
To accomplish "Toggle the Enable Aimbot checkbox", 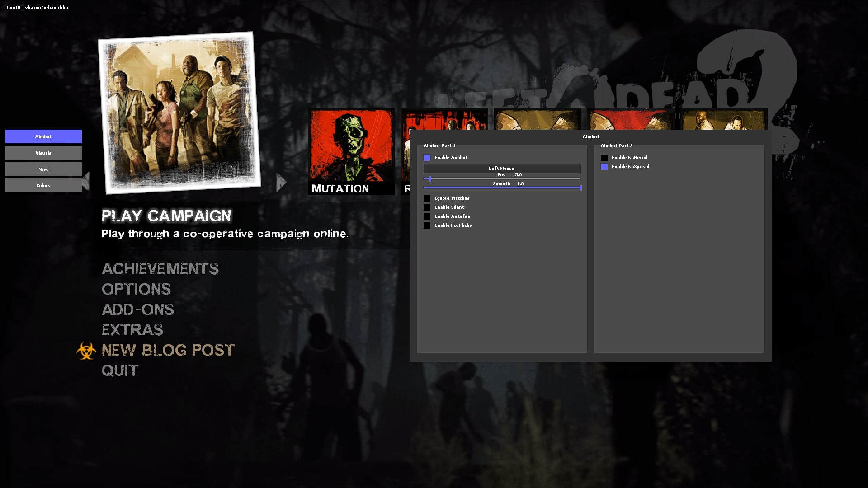I will 427,158.
